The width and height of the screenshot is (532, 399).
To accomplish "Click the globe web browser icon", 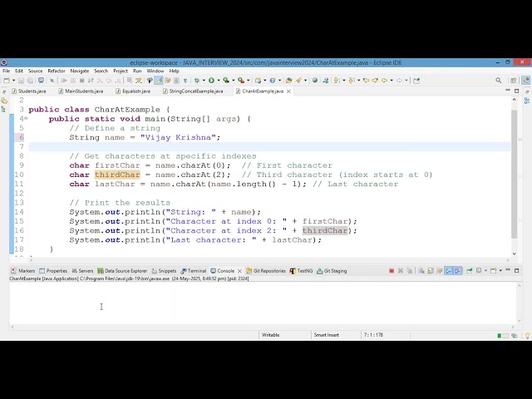I will pos(315,81).
